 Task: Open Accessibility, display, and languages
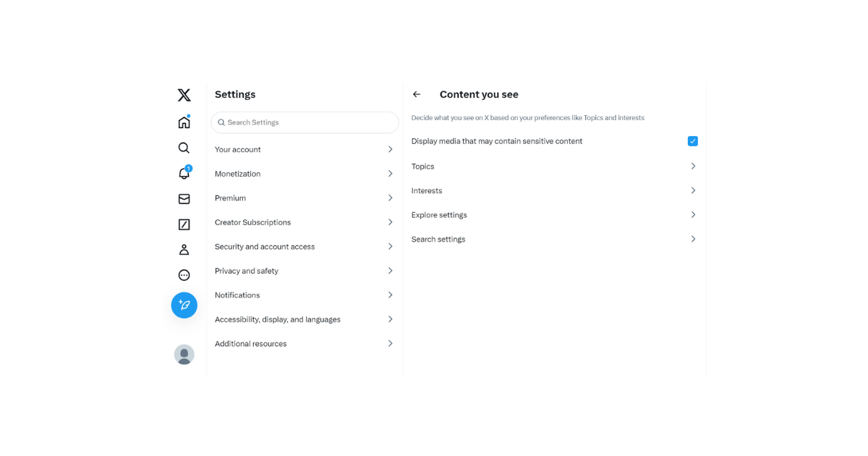pos(278,319)
